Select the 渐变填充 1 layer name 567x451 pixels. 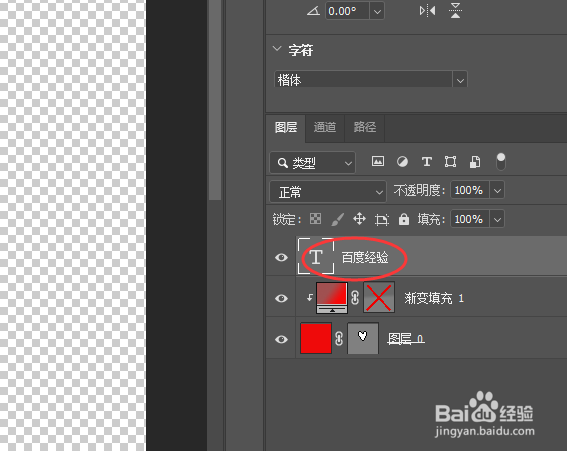(x=434, y=298)
